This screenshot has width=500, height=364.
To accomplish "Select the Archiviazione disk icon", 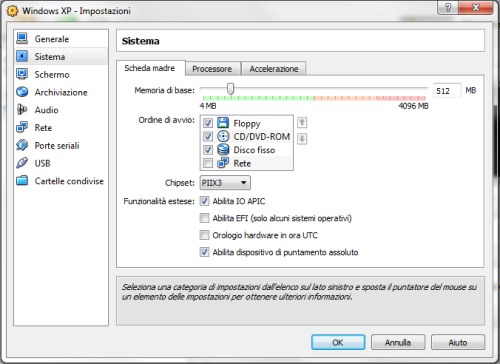I will point(22,92).
